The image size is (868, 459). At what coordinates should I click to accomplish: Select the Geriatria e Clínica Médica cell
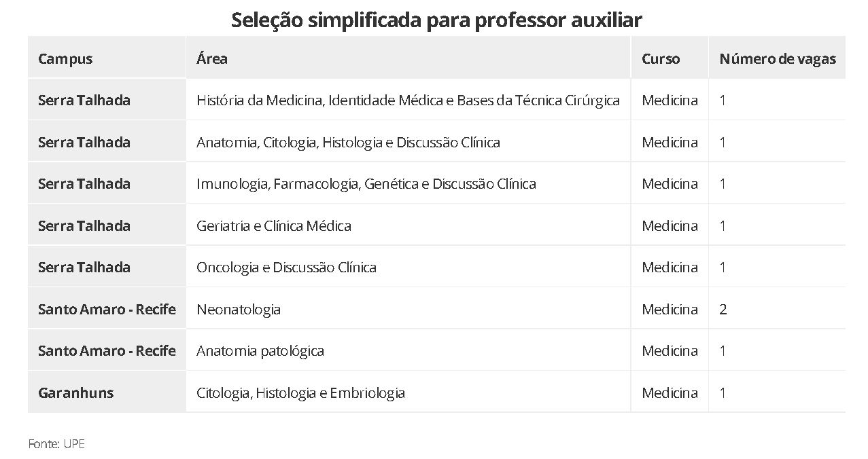click(x=274, y=226)
